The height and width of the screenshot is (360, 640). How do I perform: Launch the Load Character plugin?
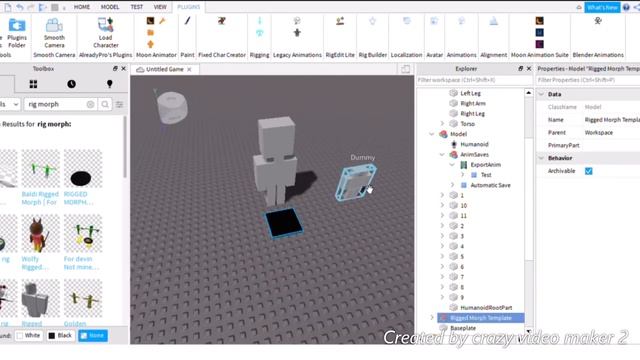[105, 33]
